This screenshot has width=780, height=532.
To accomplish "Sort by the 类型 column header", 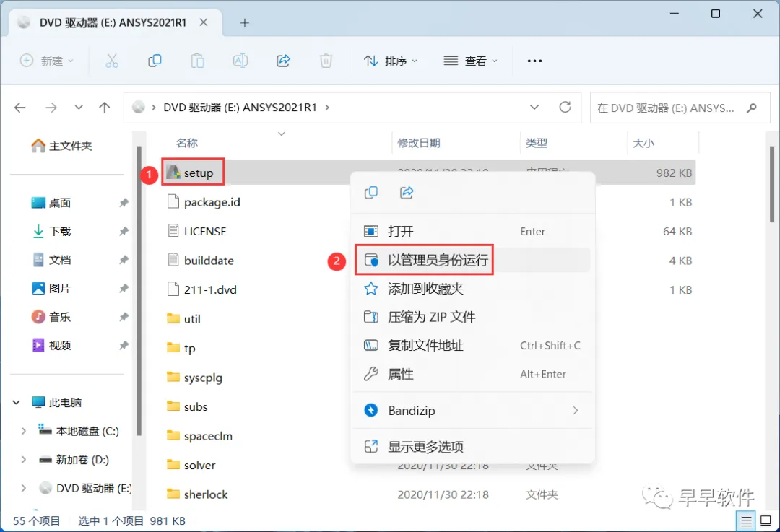I will (536, 143).
